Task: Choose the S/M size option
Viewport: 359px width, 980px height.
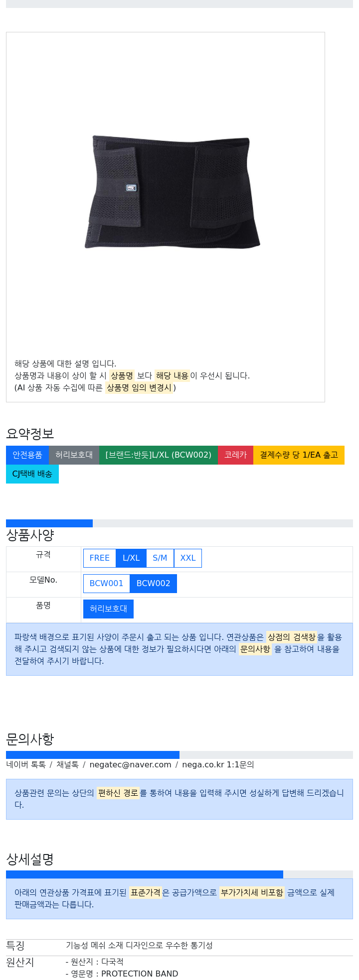Action: [x=160, y=558]
